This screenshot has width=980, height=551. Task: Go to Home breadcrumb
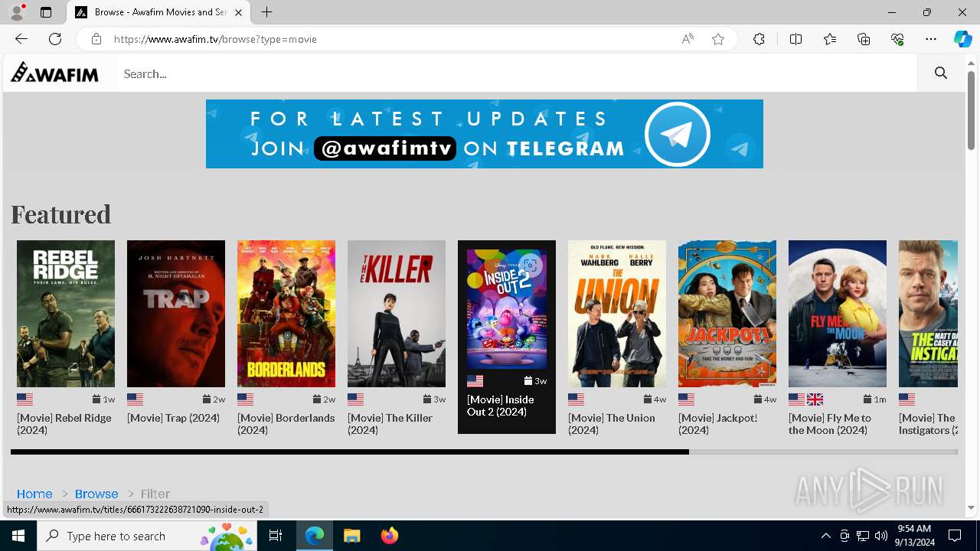coord(34,494)
